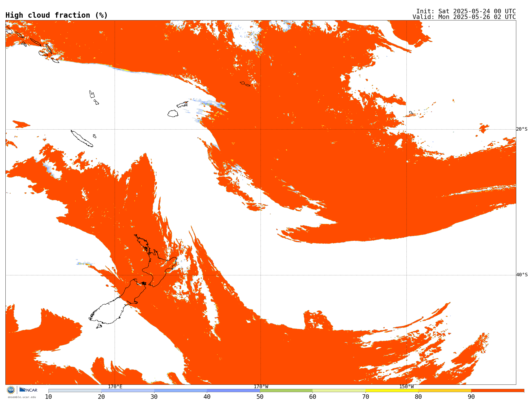Pick the 70-80 bright yellow colorbar segment
Viewport: 532px width, 400px height.
point(392,391)
